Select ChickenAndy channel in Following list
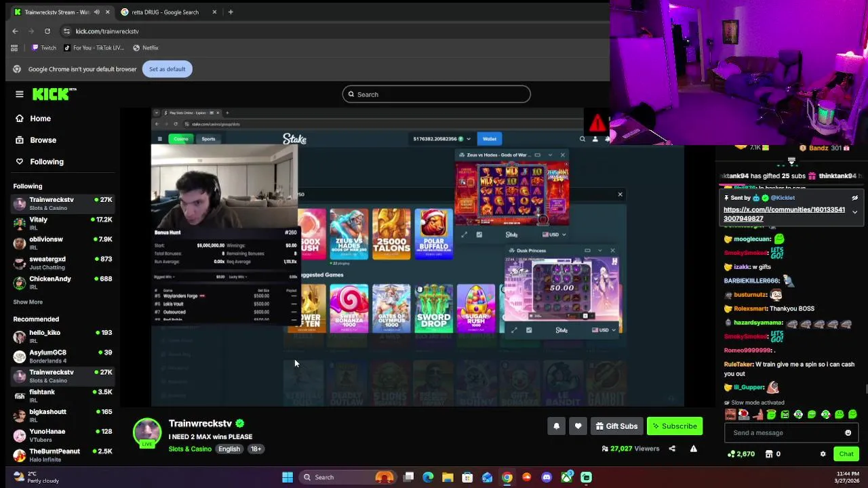The image size is (868, 488). pos(62,283)
